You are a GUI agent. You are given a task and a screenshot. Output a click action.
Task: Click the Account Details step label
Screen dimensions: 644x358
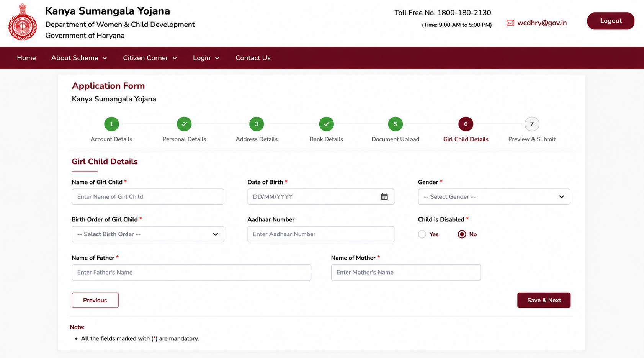tap(111, 139)
